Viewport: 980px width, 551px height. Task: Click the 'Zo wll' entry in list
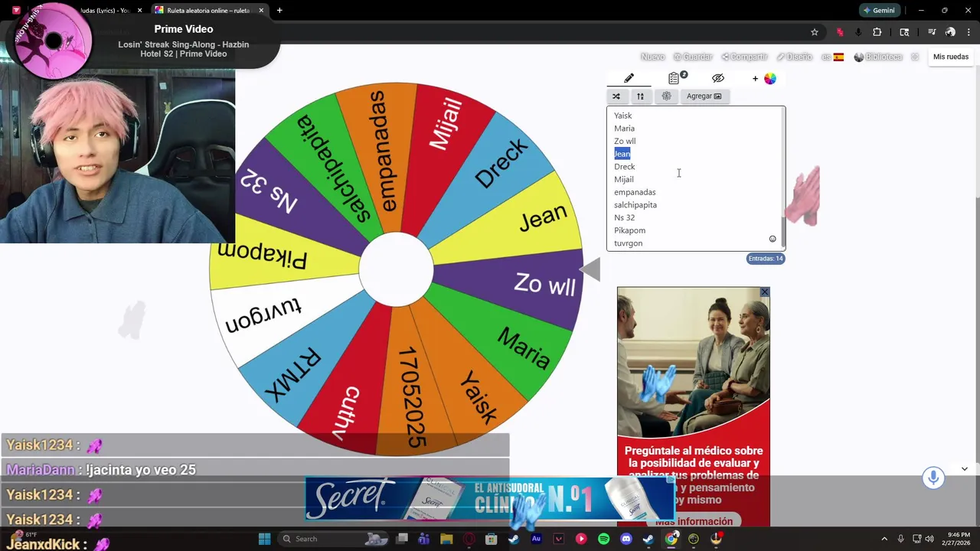[625, 141]
